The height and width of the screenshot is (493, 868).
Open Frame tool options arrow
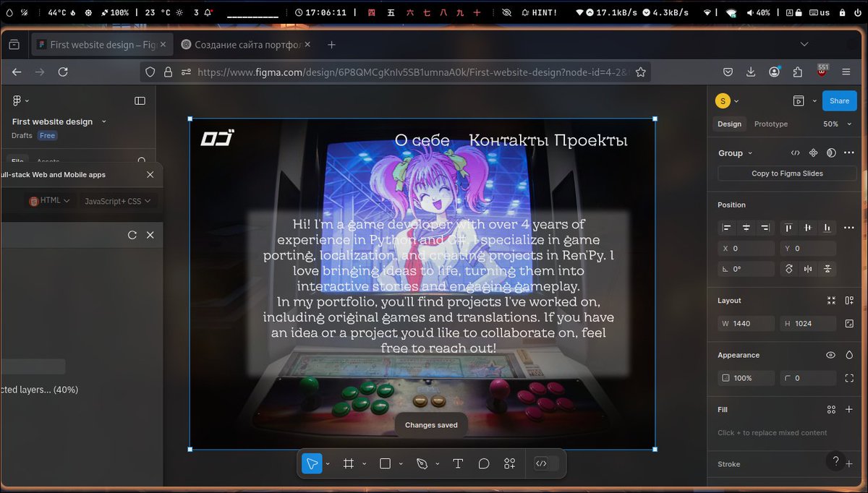point(364,464)
